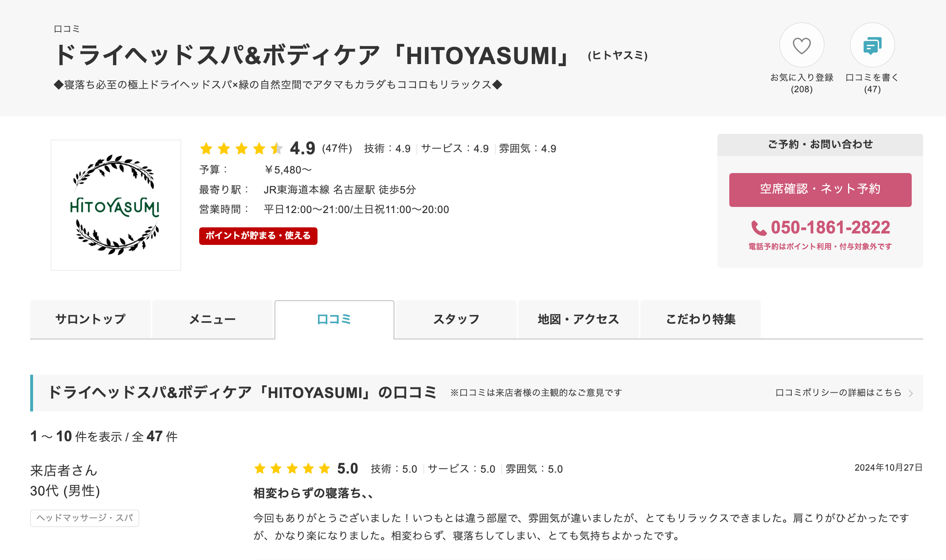Open the スタッフ tab
946x560 pixels.
coord(456,319)
